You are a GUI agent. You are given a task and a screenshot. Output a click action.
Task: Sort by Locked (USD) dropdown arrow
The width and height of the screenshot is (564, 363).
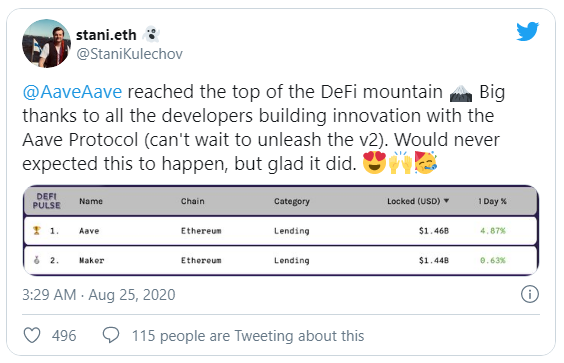coord(446,200)
